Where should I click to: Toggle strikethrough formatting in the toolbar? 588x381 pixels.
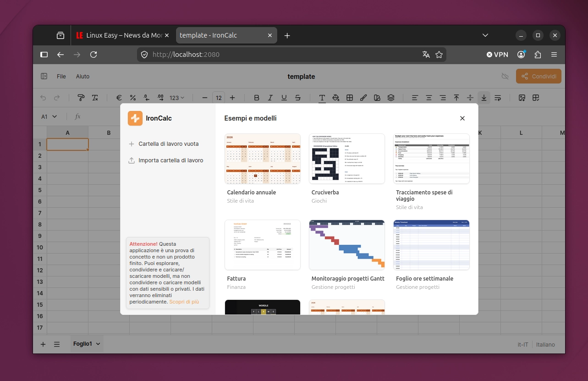click(298, 98)
